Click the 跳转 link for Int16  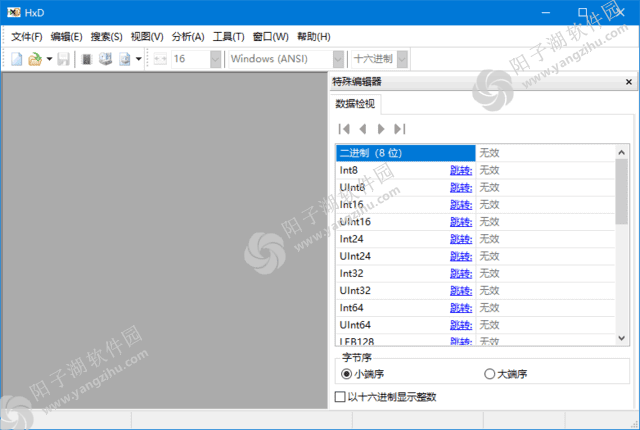click(x=461, y=205)
